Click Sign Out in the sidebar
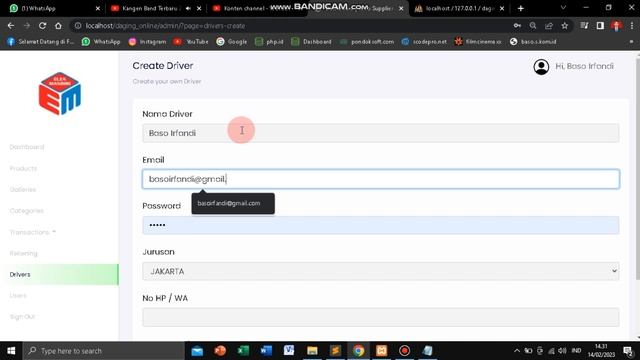 (x=22, y=317)
